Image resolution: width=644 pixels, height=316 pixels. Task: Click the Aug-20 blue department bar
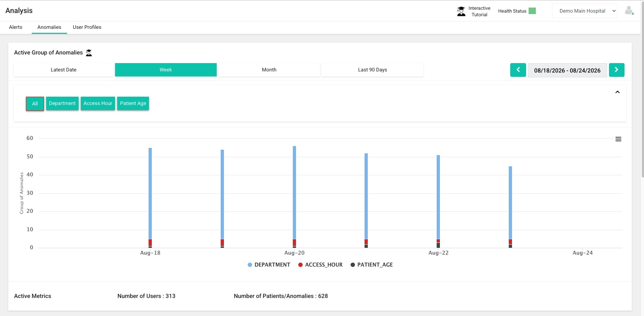click(x=294, y=193)
